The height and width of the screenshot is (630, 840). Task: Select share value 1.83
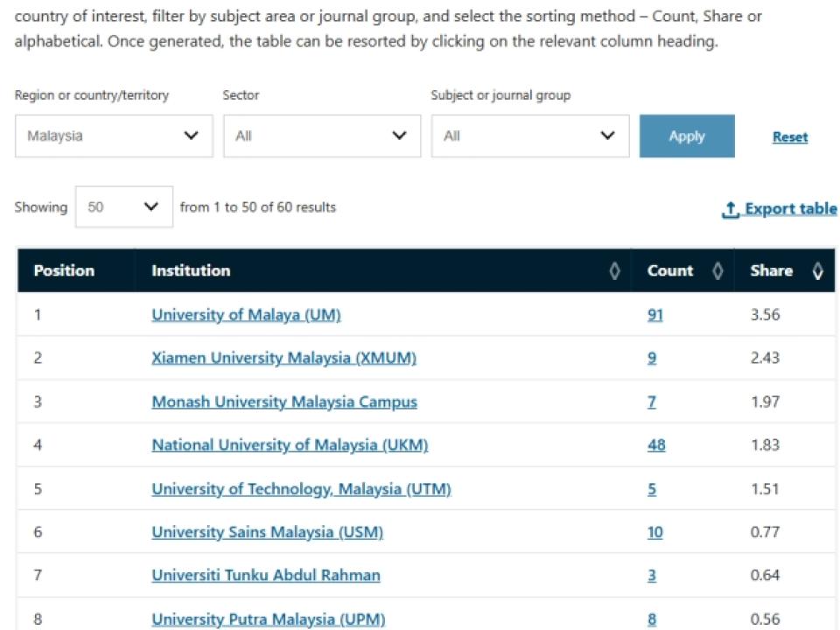point(765,445)
